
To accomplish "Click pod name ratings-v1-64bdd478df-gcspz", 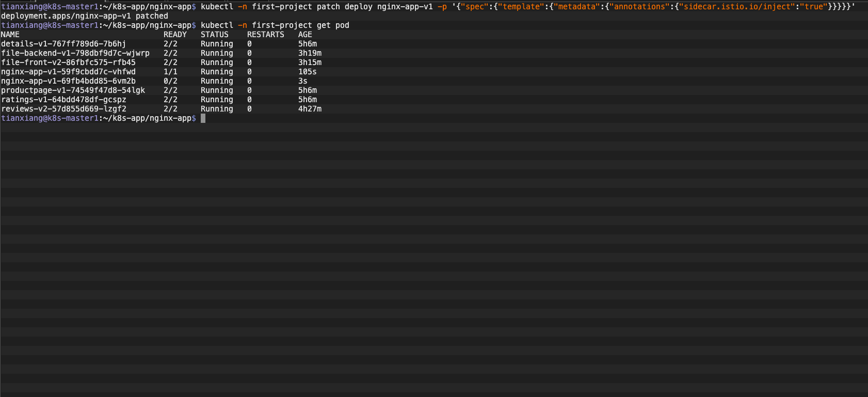I will [x=63, y=100].
